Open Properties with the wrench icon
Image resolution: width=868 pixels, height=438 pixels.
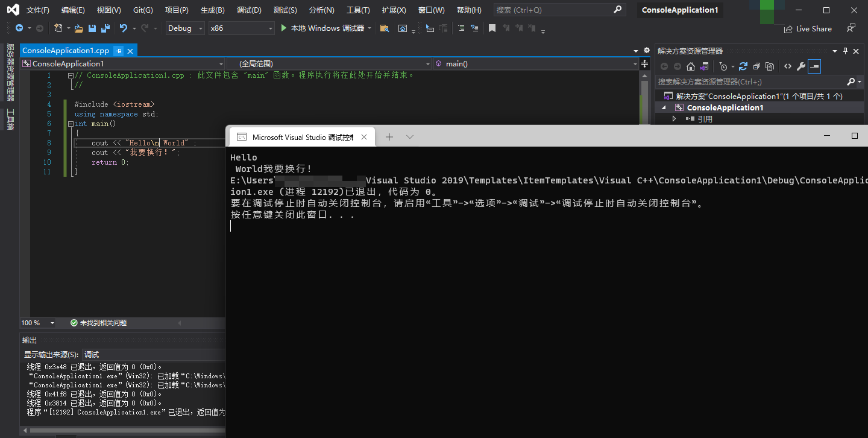pyautogui.click(x=800, y=66)
